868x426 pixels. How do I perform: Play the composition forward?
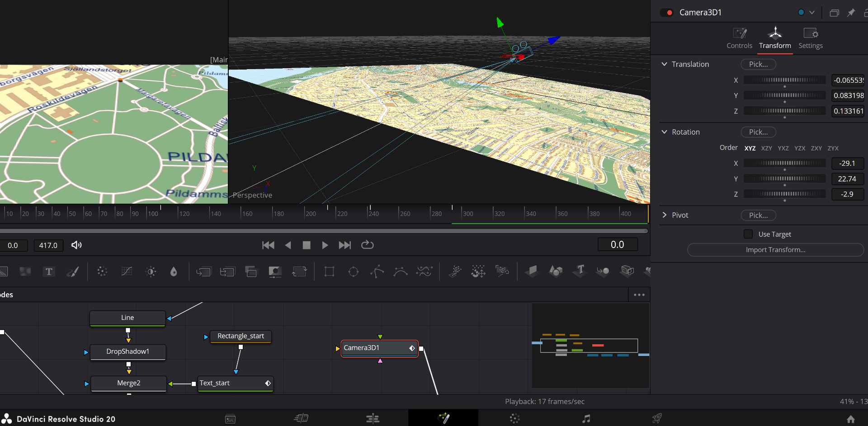click(x=325, y=245)
